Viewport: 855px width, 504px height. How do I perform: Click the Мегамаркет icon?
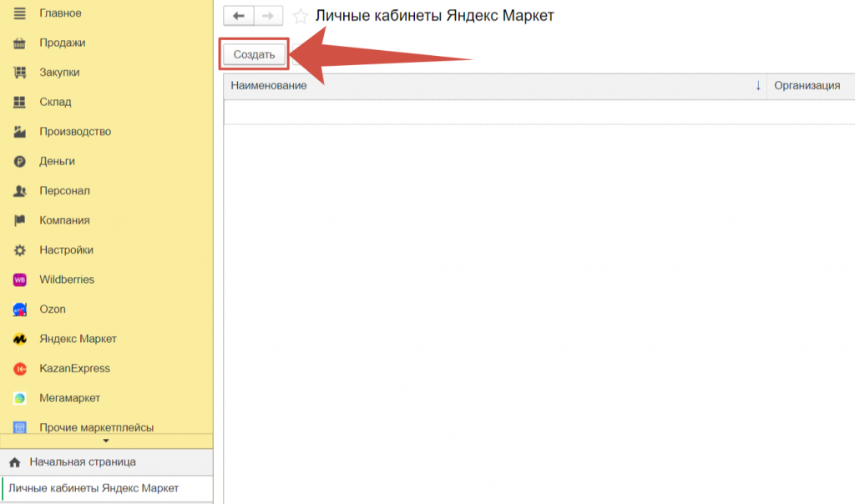coord(20,399)
